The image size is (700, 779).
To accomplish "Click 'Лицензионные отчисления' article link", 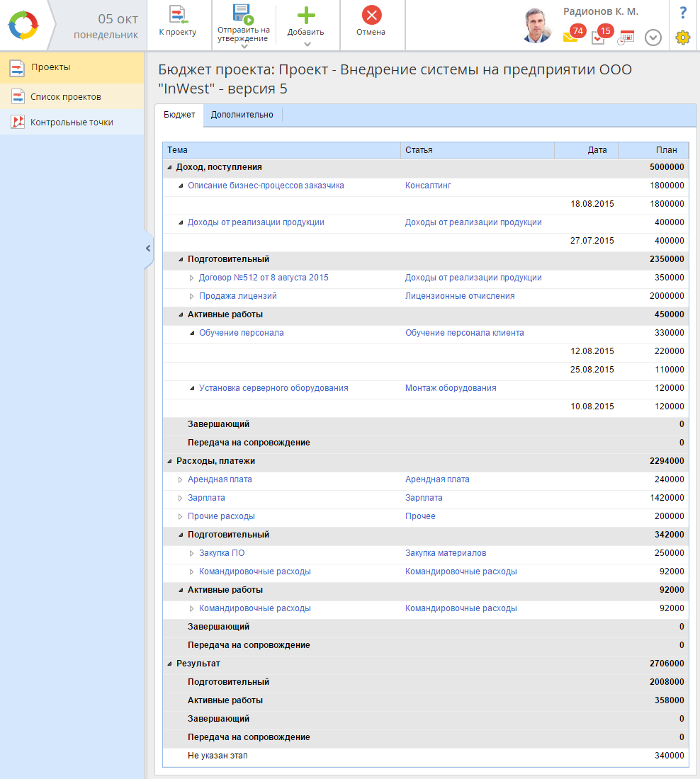I will tap(460, 296).
